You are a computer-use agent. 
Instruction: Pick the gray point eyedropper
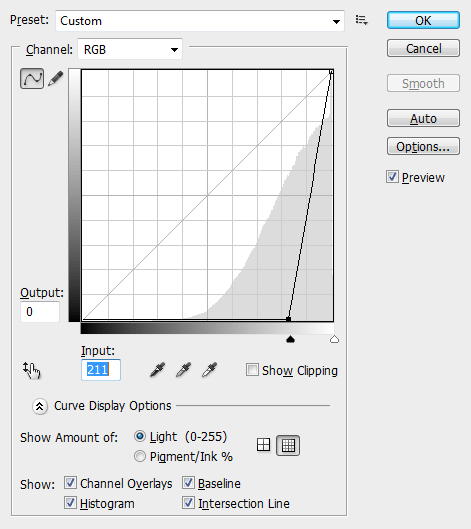pyautogui.click(x=184, y=370)
